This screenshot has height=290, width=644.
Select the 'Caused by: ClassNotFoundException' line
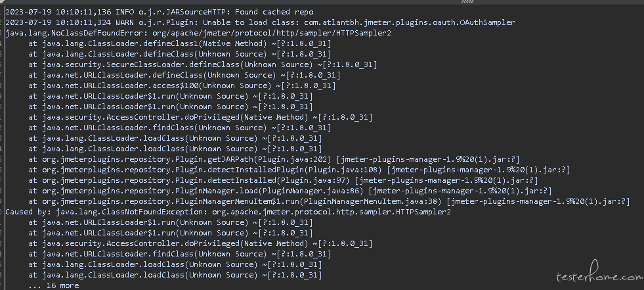click(228, 212)
